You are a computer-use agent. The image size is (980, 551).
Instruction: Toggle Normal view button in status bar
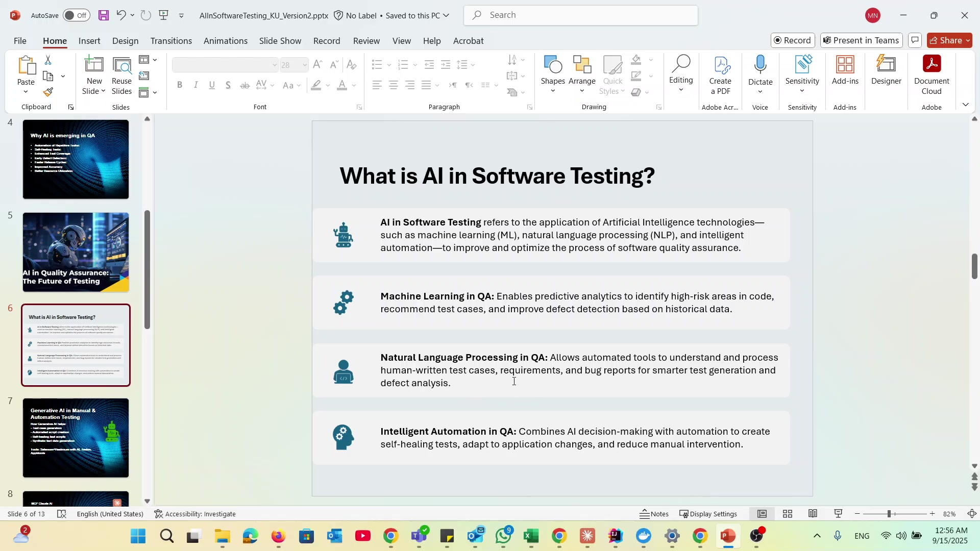[762, 514]
